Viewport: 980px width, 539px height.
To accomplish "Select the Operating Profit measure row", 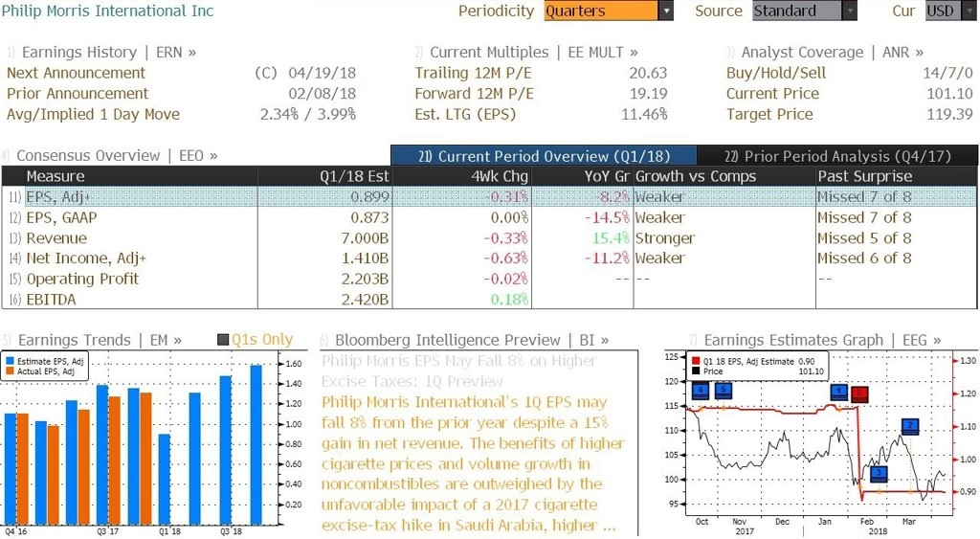I will (489, 279).
